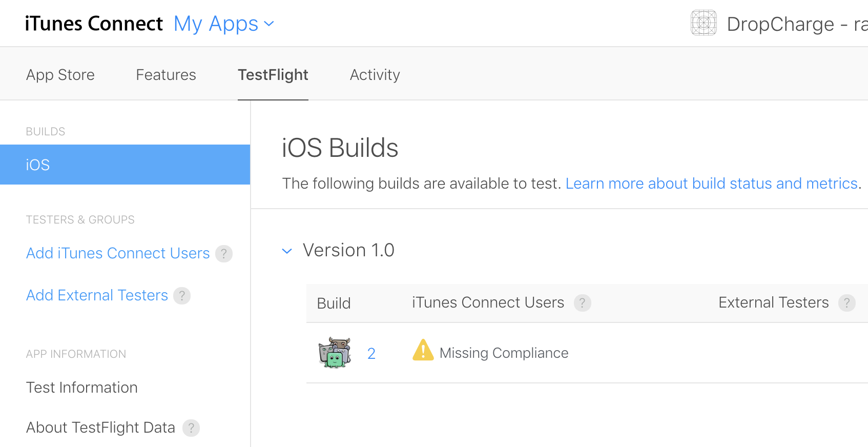This screenshot has height=447, width=868.
Task: Click help icon beside Add External Testers
Action: click(182, 296)
